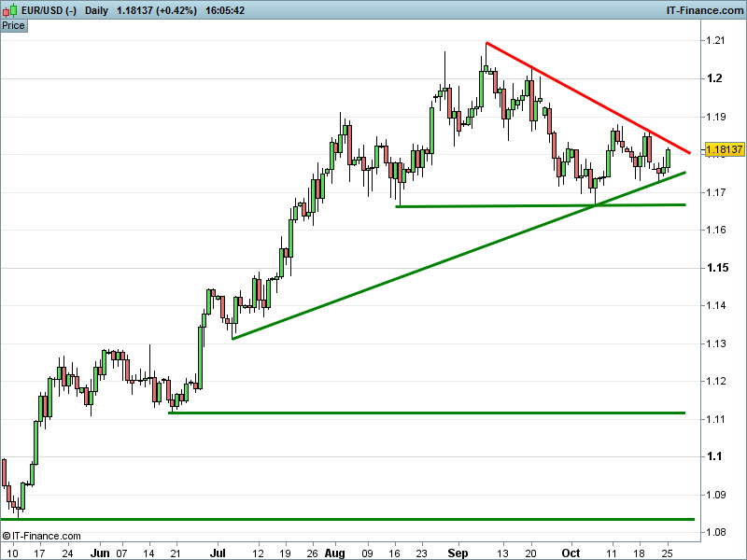Click the 1.13 price axis label

pyautogui.click(x=715, y=343)
